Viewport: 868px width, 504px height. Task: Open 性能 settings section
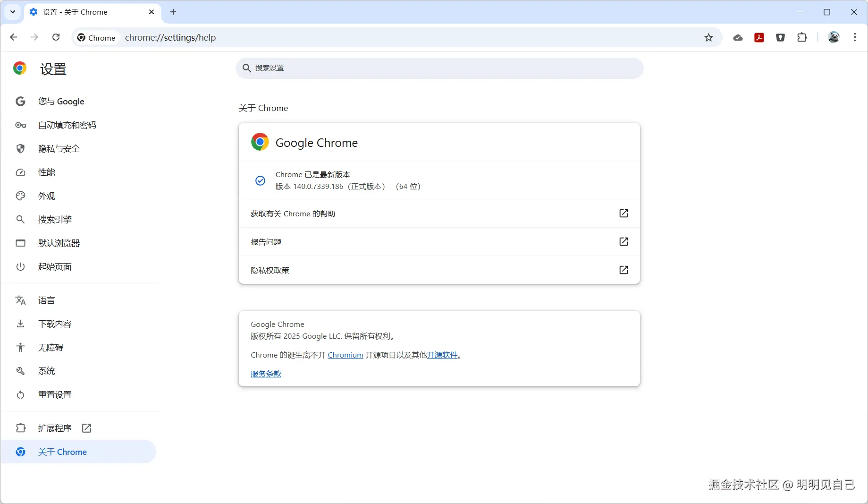(x=78, y=172)
